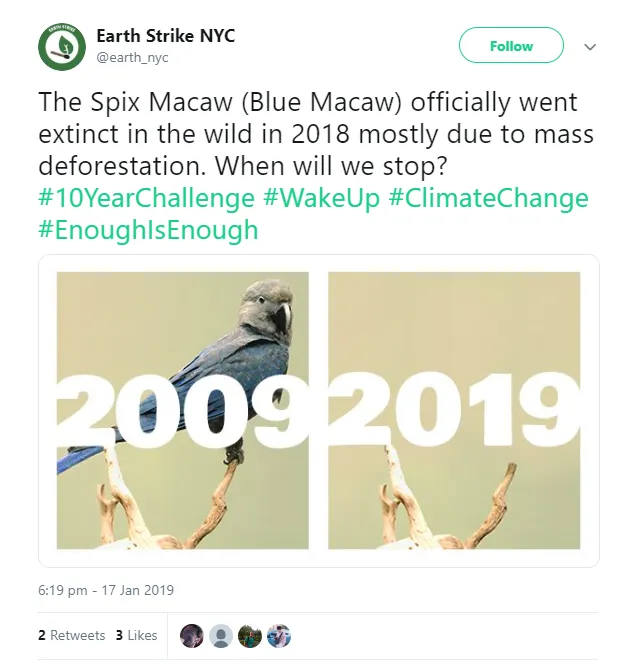Browse the #ClimateChange hashtag
This screenshot has height=663, width=633.
coord(488,198)
